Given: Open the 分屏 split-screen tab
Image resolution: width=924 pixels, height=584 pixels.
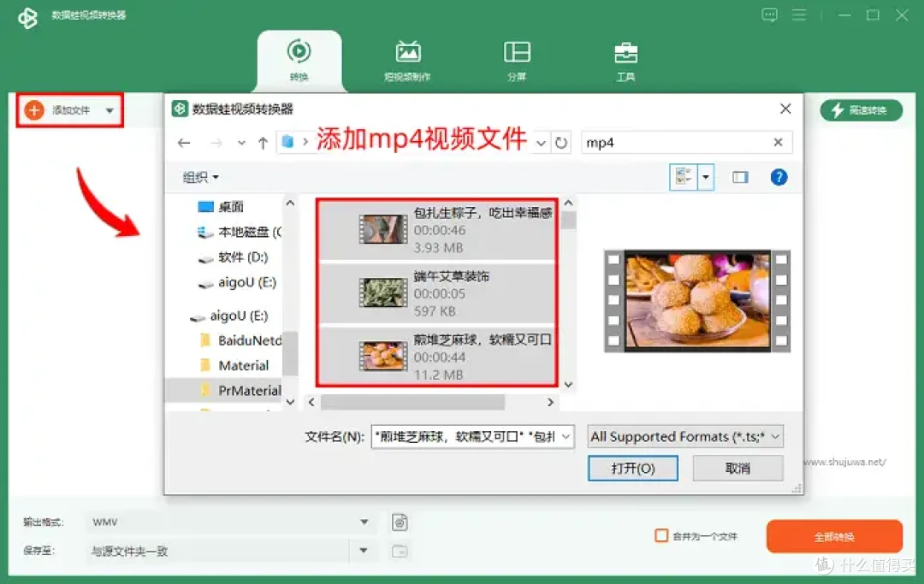Looking at the screenshot, I should pyautogui.click(x=517, y=60).
